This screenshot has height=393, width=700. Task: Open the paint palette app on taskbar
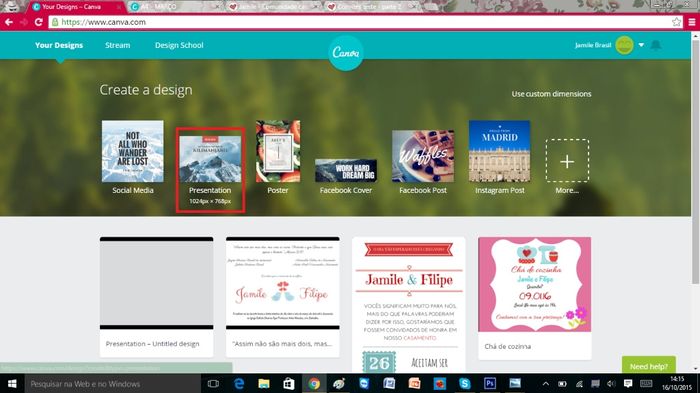(x=339, y=384)
